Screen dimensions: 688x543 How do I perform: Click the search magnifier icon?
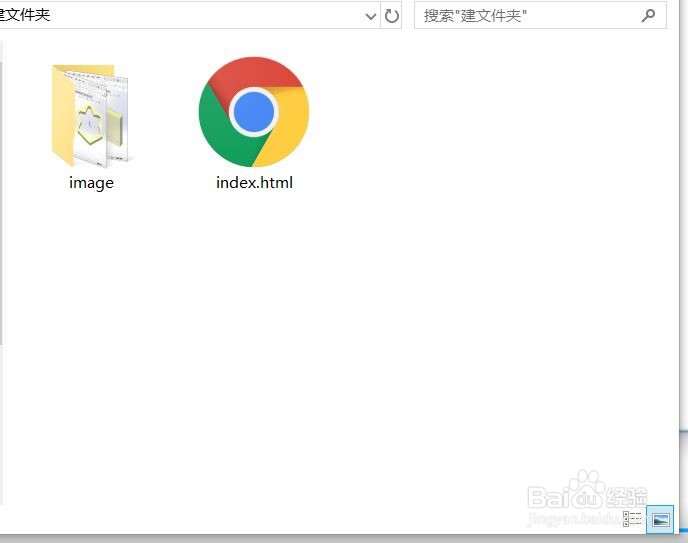(x=648, y=16)
